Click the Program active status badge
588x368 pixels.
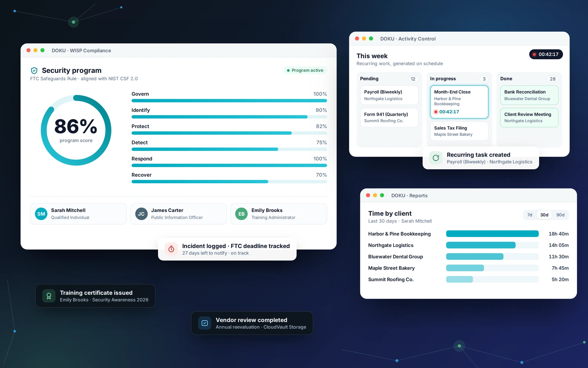305,70
